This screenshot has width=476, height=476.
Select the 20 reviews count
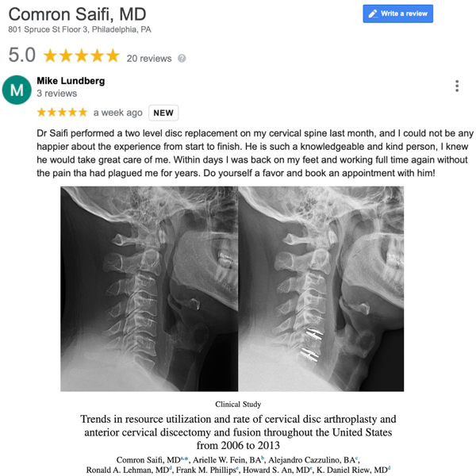tap(149, 58)
